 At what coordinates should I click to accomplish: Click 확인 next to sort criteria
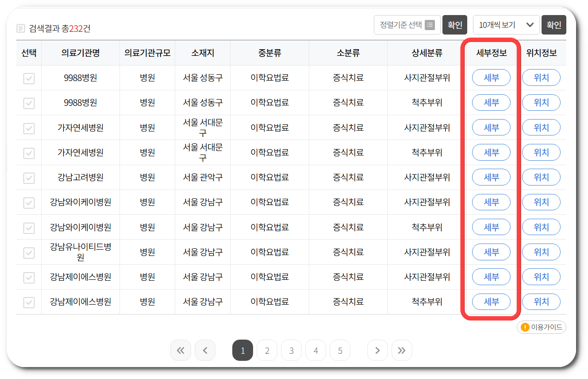pyautogui.click(x=455, y=25)
